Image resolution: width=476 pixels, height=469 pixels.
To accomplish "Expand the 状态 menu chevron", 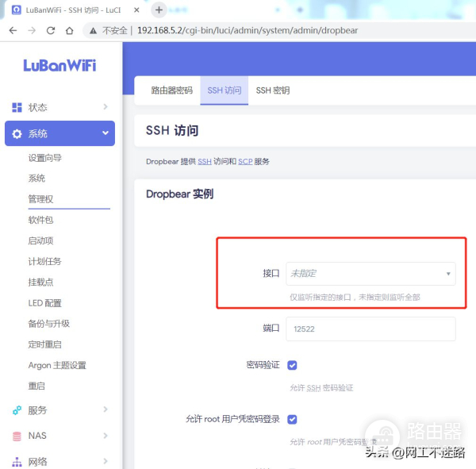I will coord(106,107).
